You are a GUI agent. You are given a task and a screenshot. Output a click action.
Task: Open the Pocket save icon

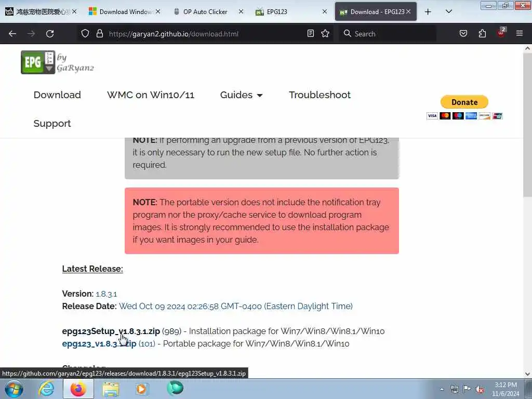coord(463,33)
